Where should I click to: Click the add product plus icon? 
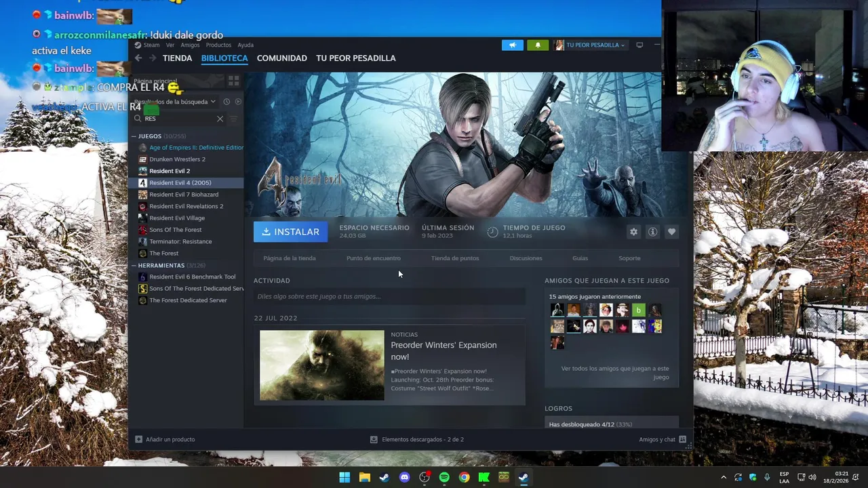[139, 439]
